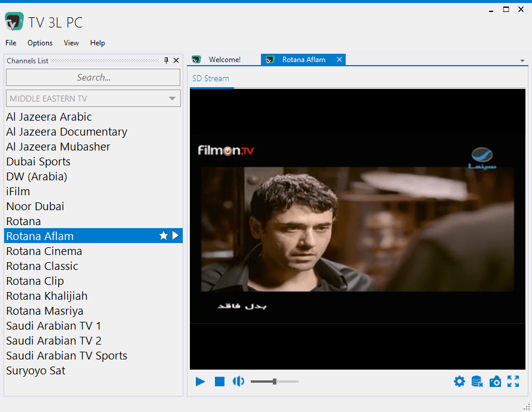The image size is (532, 412).
Task: Toggle favorite star on Rotana Aflam row
Action: [x=164, y=235]
